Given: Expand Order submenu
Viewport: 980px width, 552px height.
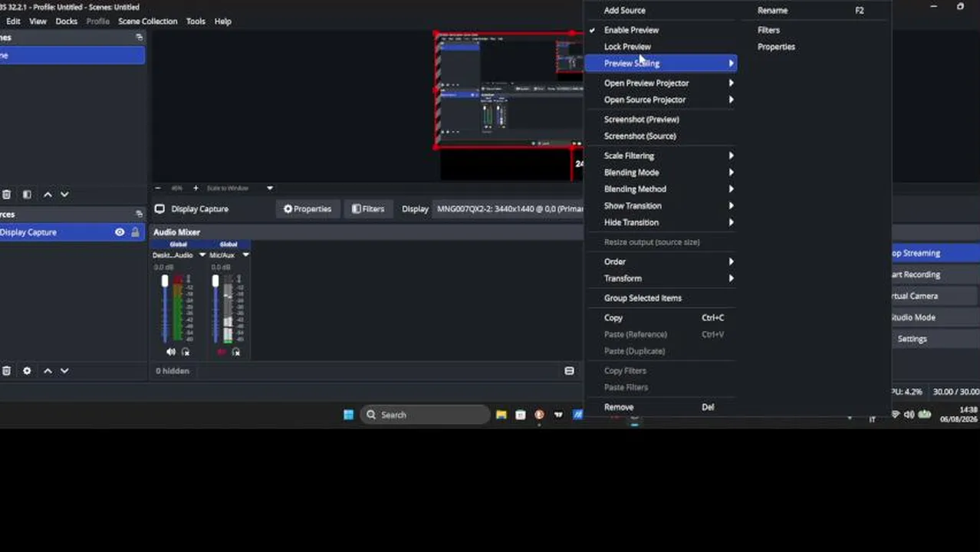Looking at the screenshot, I should tap(660, 261).
